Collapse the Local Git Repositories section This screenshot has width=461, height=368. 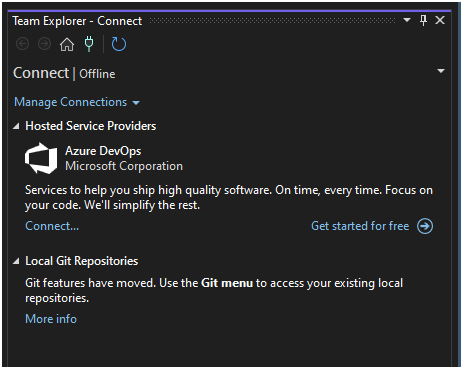click(x=16, y=261)
